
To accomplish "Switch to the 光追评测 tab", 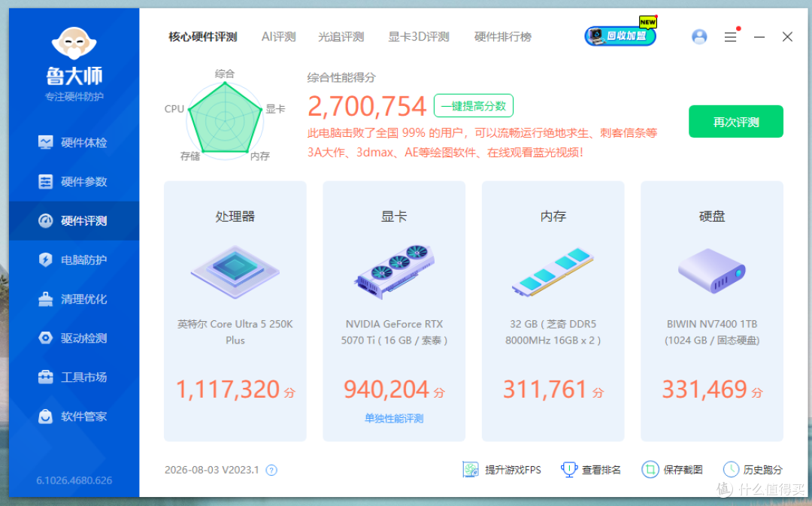I will [341, 37].
